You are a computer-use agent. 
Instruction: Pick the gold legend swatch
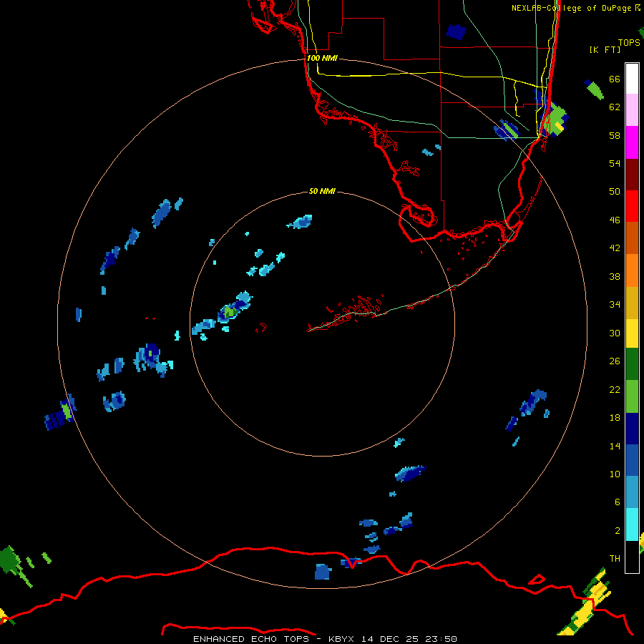pyautogui.click(x=632, y=303)
